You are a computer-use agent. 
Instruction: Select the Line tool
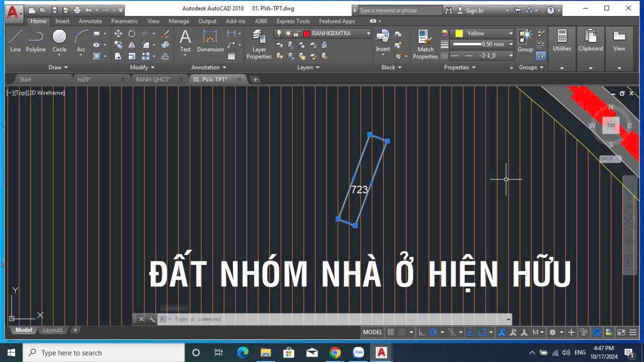pyautogui.click(x=15, y=40)
